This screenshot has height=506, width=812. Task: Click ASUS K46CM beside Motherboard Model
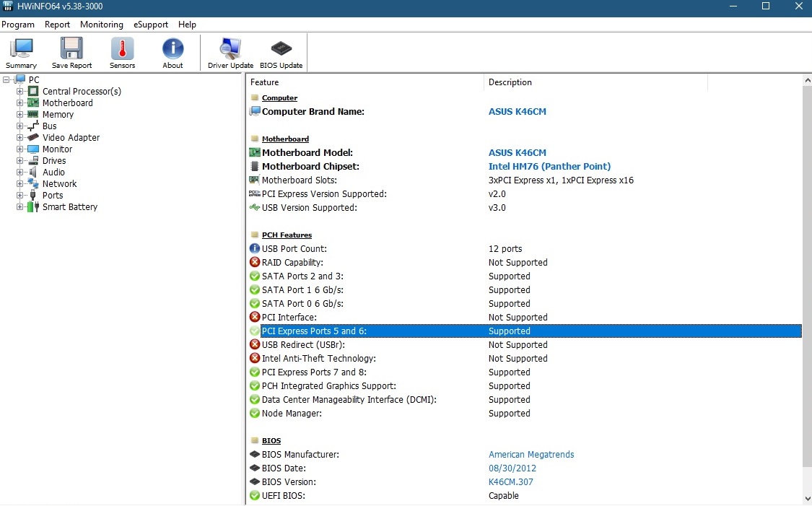(518, 153)
